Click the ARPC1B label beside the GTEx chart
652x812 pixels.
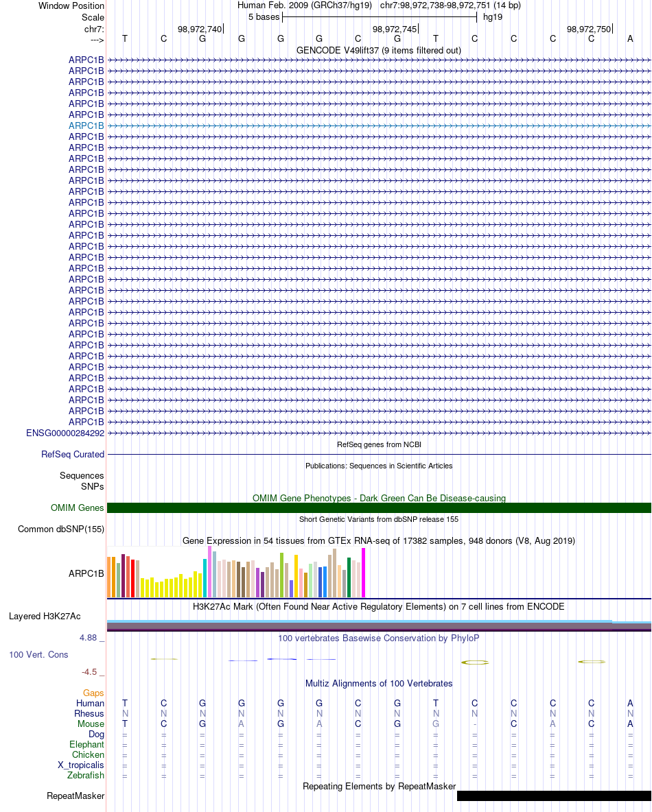pyautogui.click(x=86, y=573)
